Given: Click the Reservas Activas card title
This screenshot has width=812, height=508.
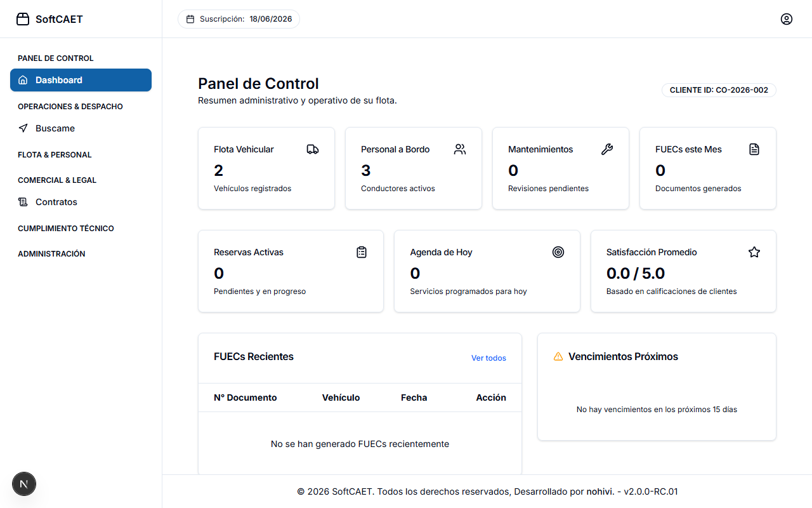Looking at the screenshot, I should click(249, 252).
